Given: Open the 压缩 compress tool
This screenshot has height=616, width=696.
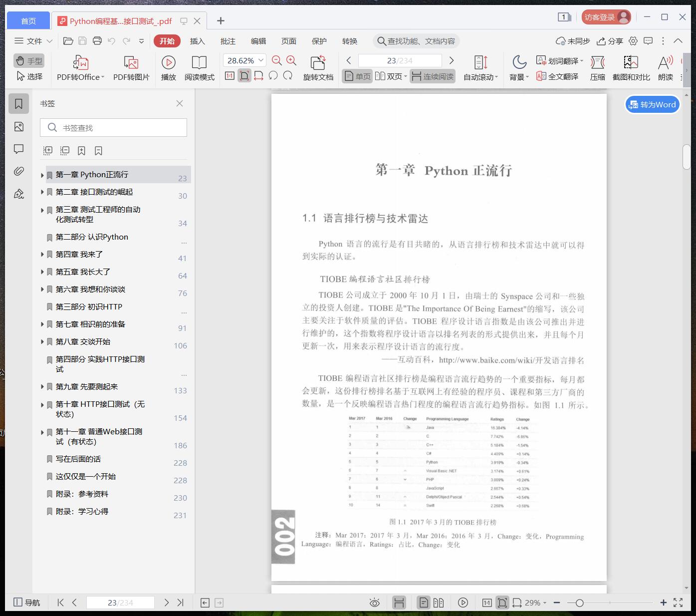Looking at the screenshot, I should coord(598,68).
